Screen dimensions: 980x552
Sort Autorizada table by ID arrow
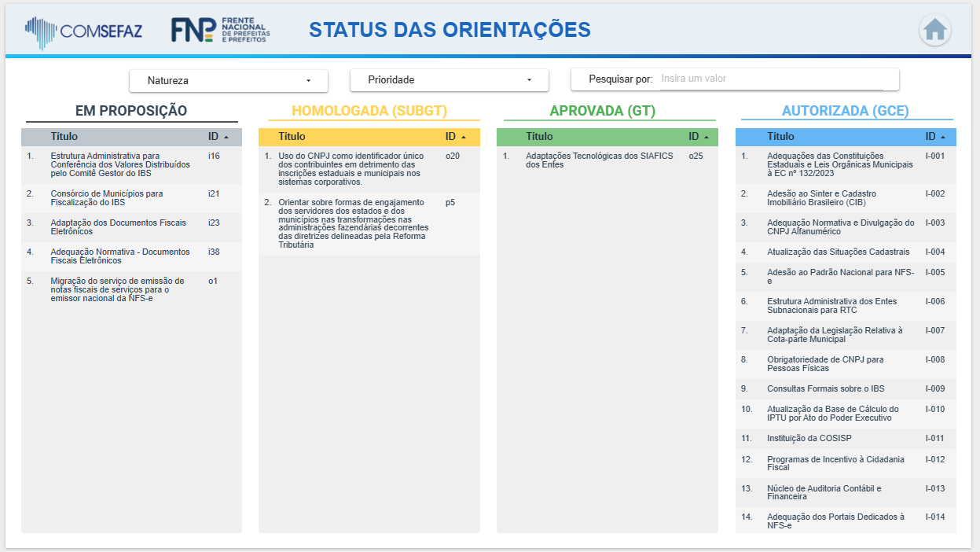pos(943,138)
